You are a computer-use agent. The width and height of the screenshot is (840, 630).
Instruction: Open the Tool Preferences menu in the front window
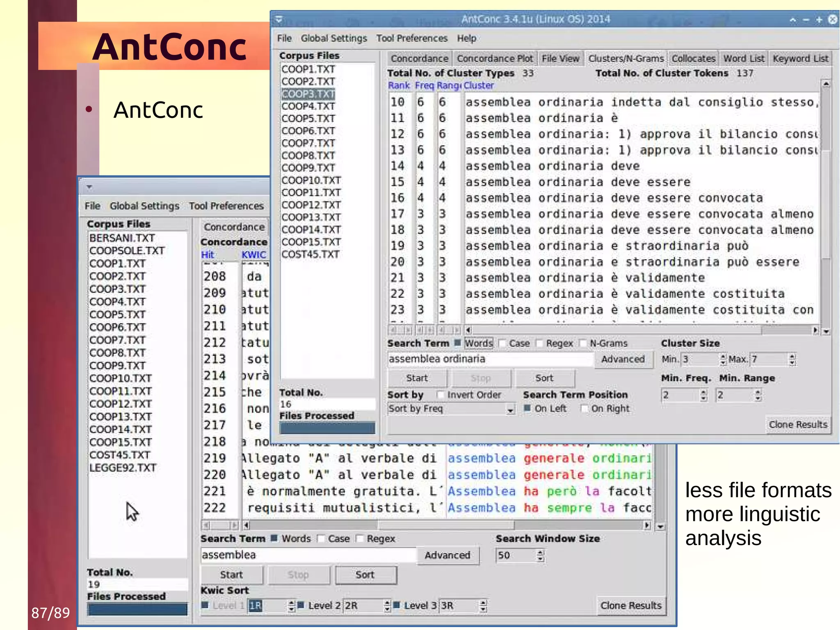pos(412,38)
